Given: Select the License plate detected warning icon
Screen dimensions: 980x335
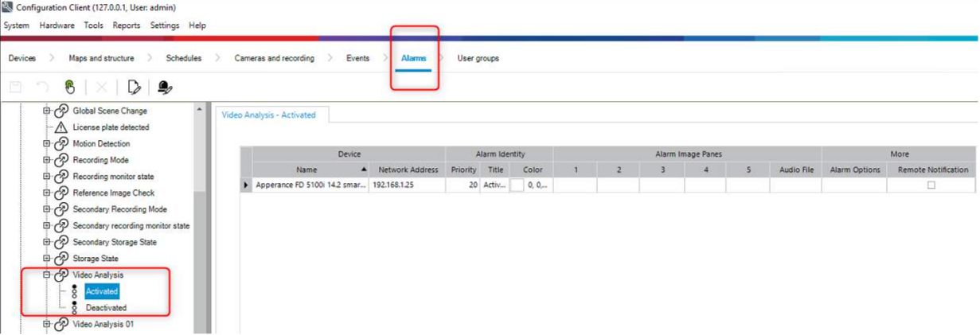Looking at the screenshot, I should coord(61,127).
